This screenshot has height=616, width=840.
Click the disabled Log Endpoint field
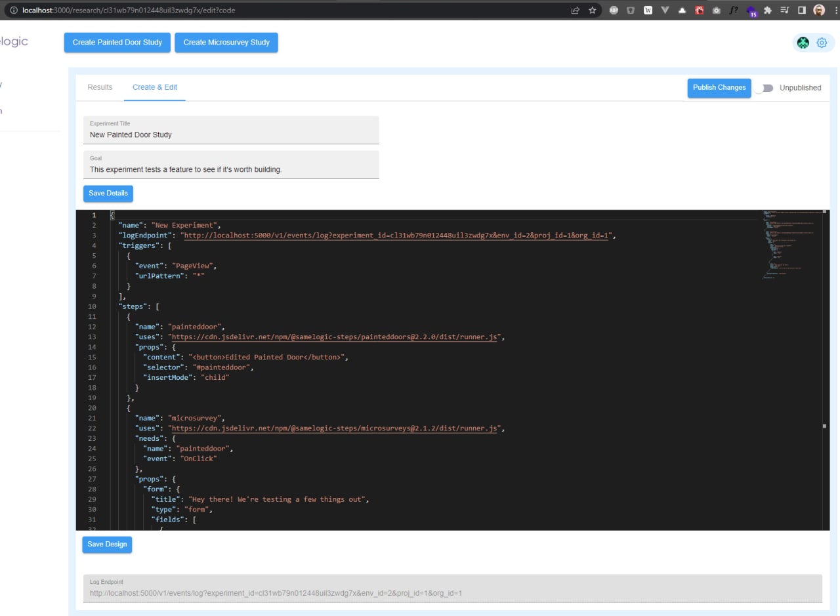pyautogui.click(x=453, y=588)
